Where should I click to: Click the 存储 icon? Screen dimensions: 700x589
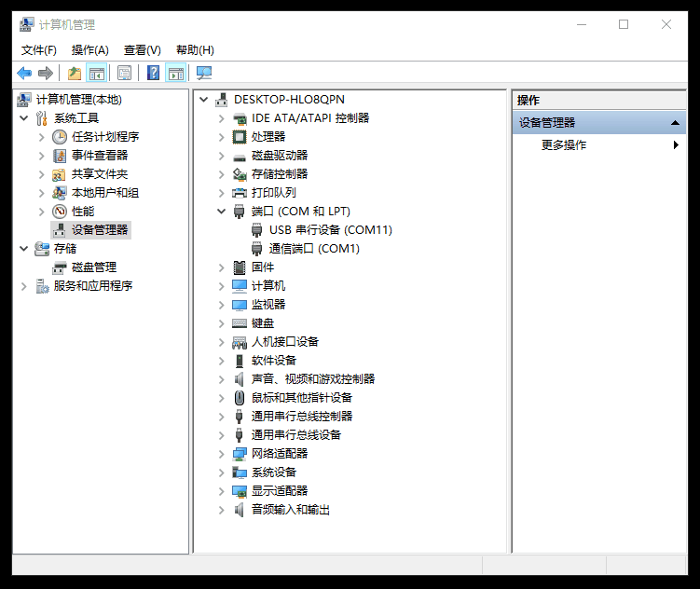tap(42, 249)
